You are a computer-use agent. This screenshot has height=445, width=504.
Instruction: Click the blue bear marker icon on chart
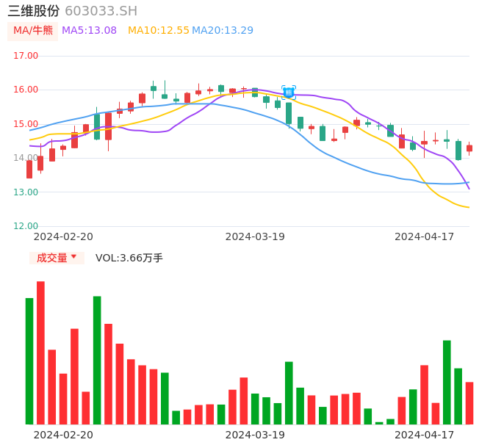point(289,93)
